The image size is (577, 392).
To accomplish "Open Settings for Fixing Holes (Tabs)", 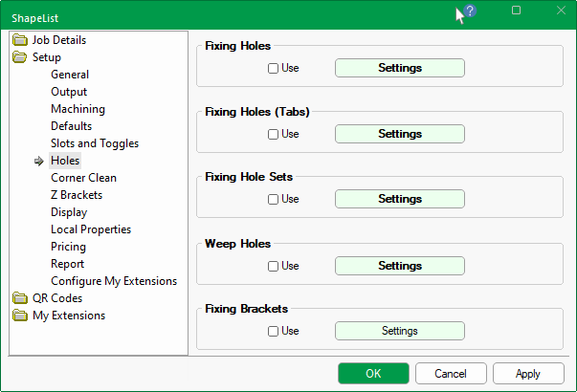I will tap(399, 134).
